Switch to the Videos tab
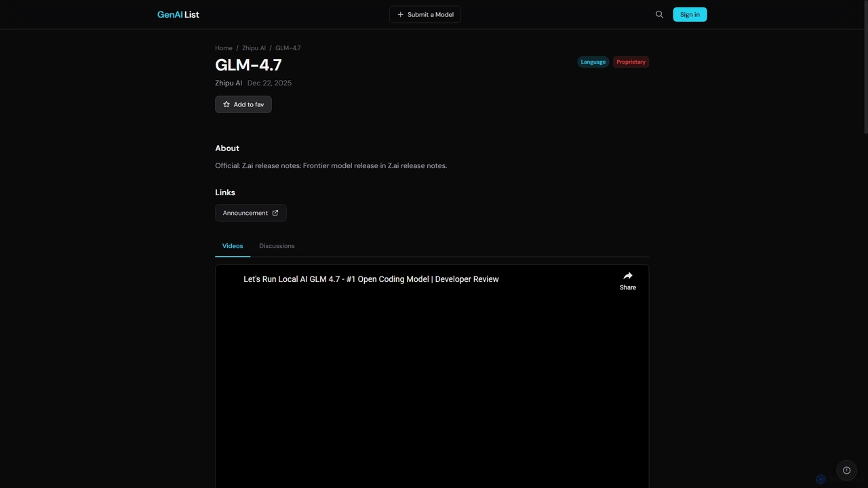Image resolution: width=868 pixels, height=488 pixels. click(x=233, y=246)
